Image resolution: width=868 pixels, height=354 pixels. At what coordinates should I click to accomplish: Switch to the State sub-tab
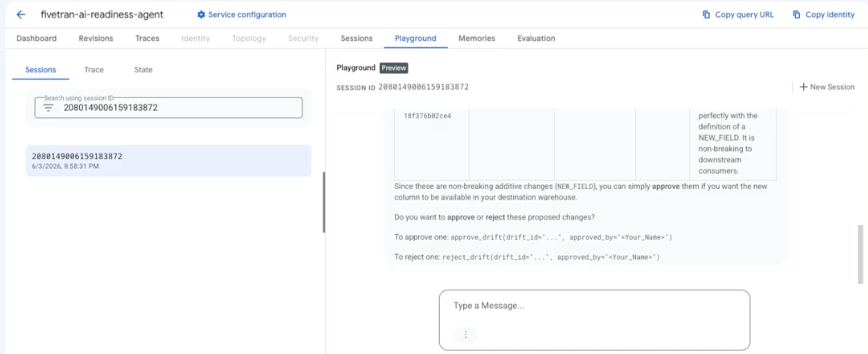(143, 70)
